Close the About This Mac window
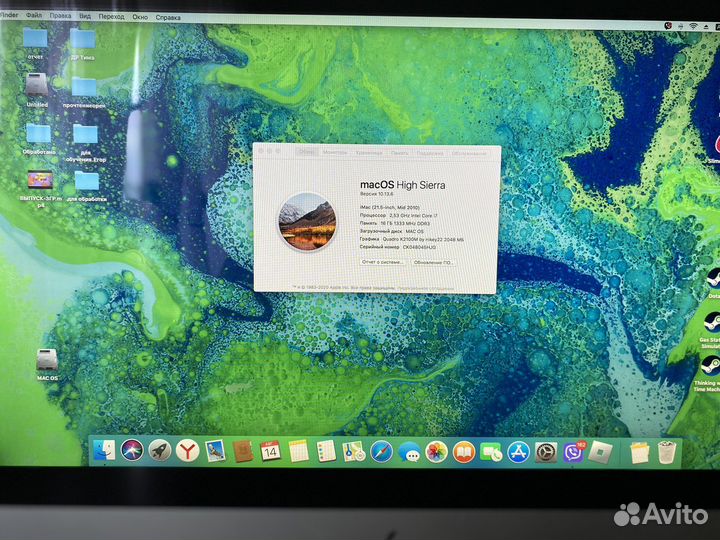This screenshot has height=540, width=720. pyautogui.click(x=261, y=150)
